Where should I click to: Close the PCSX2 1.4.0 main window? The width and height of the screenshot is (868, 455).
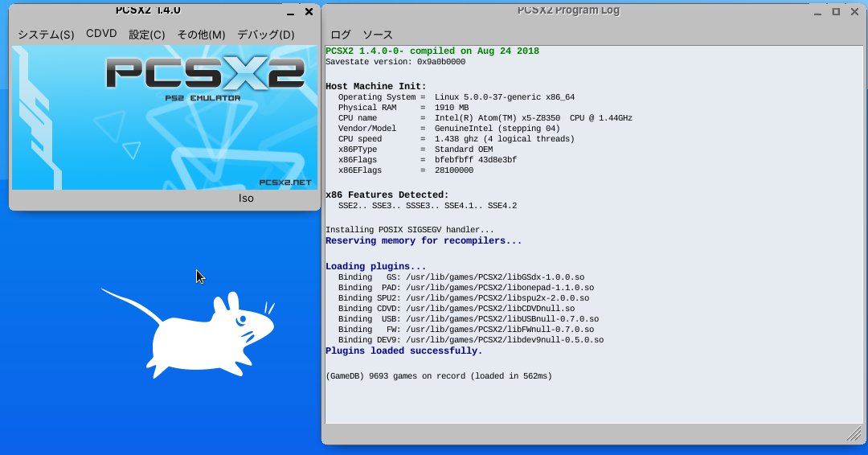click(309, 11)
